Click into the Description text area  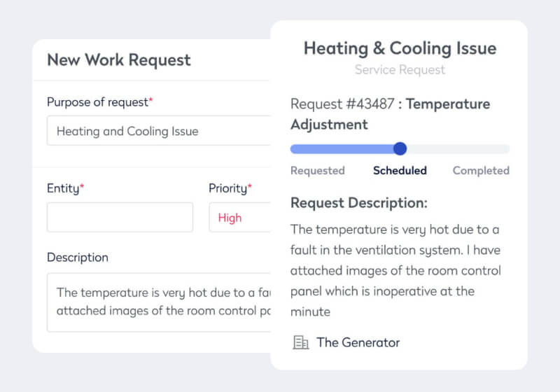(x=157, y=302)
